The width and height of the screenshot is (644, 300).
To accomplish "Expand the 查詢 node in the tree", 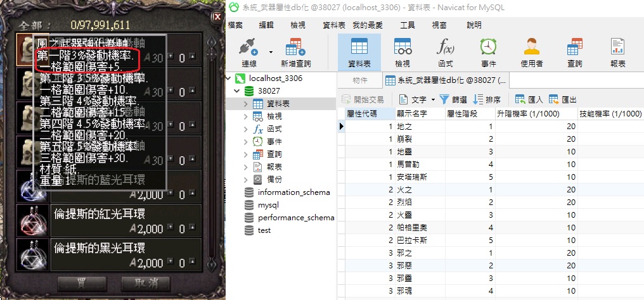I will tap(245, 154).
